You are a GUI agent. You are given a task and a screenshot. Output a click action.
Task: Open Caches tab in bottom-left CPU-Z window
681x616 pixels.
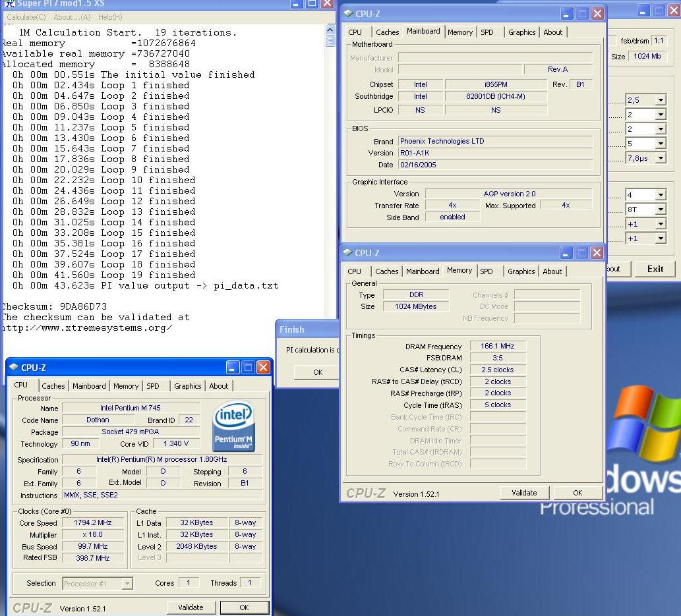(x=53, y=386)
